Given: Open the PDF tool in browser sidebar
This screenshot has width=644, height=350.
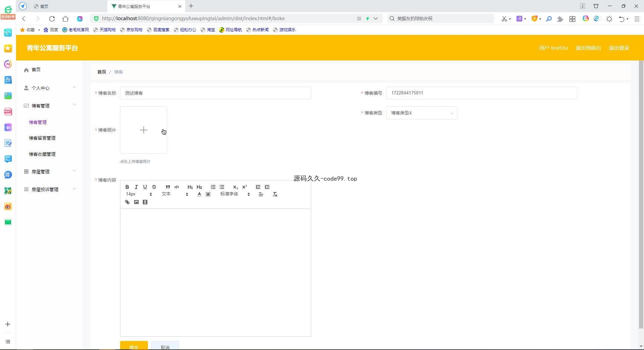Looking at the screenshot, I should [x=8, y=112].
